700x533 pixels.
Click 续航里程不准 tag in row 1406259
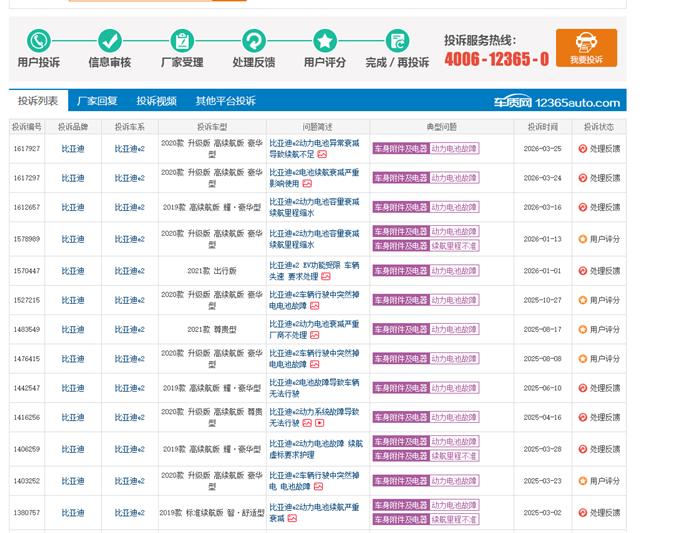454,456
